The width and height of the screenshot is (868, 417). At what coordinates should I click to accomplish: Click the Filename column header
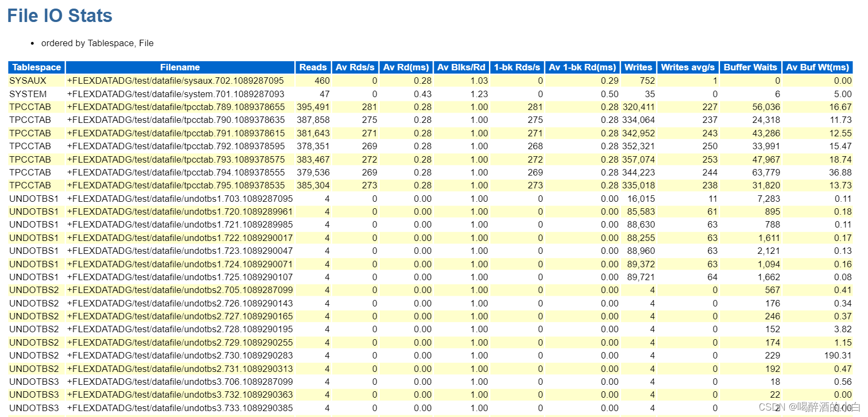180,67
